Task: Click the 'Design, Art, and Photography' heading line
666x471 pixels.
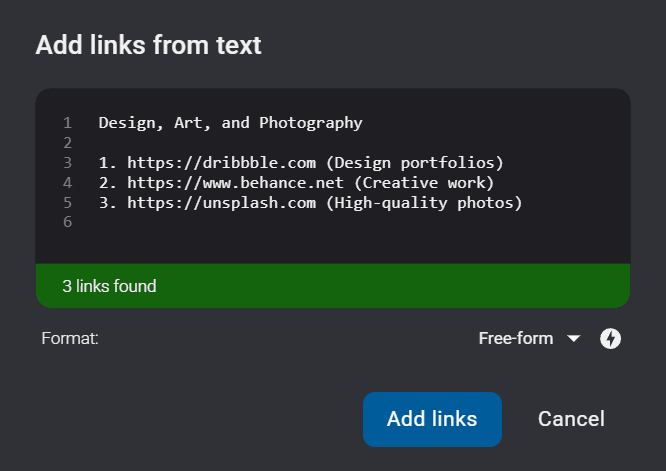Action: coord(230,123)
